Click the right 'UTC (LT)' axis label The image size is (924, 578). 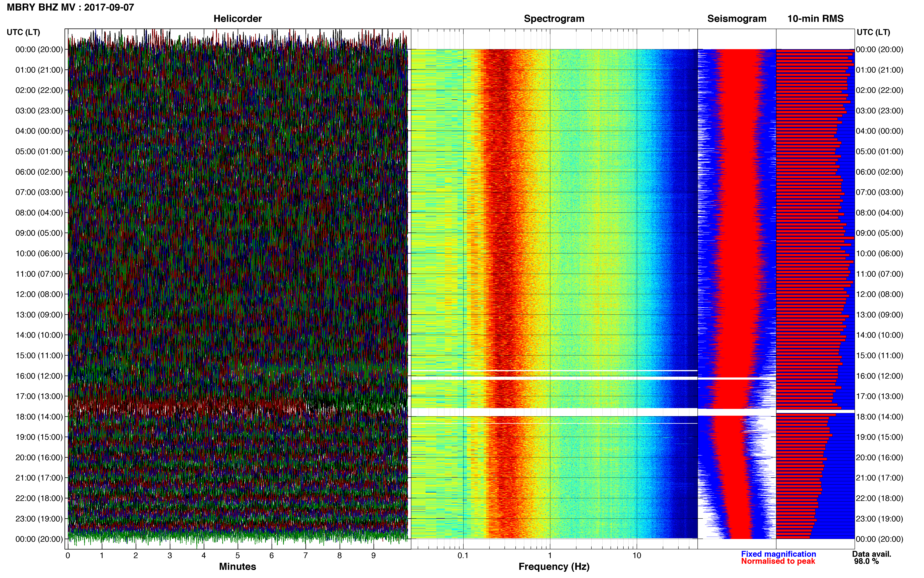(873, 32)
